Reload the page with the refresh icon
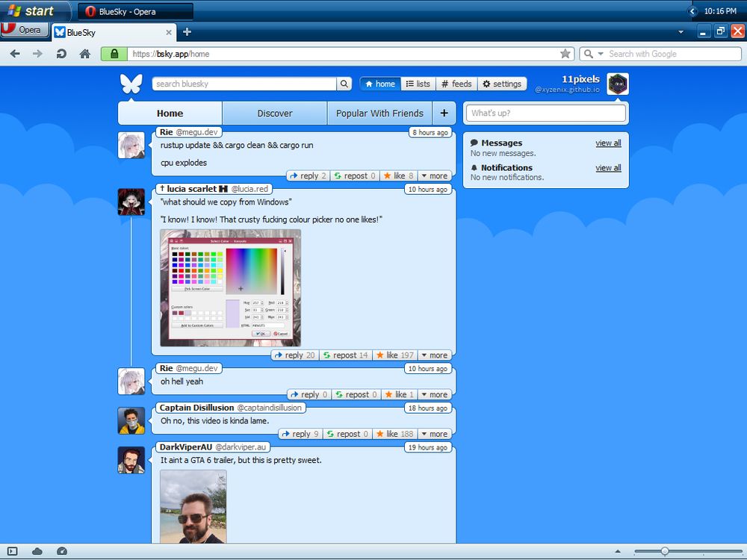Viewport: 747px width, 560px height. [x=61, y=54]
